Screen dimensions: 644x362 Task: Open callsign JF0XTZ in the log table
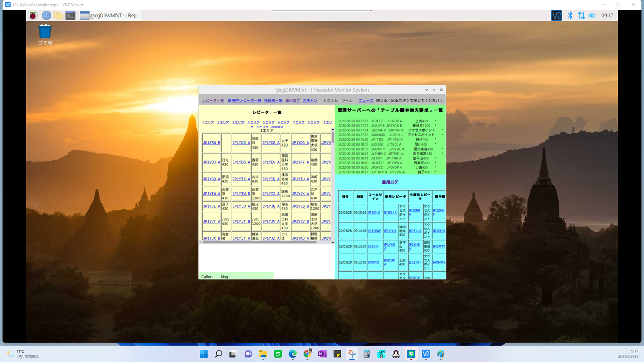[x=373, y=262]
